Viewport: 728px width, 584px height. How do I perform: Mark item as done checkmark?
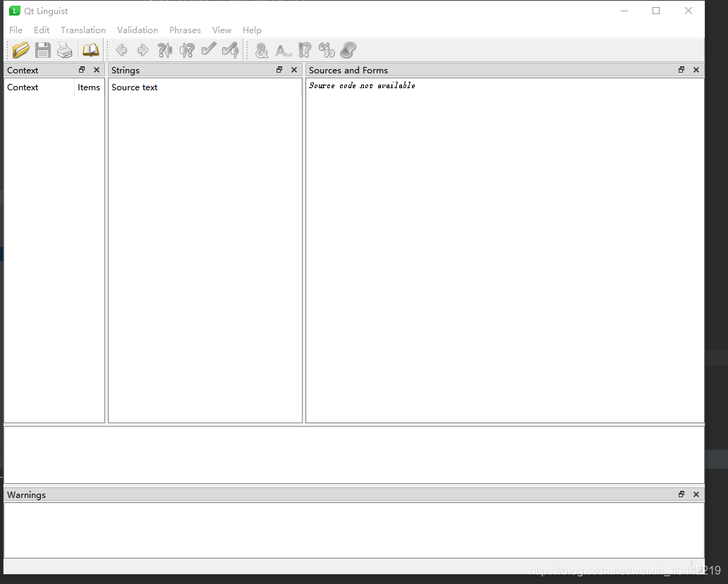[x=209, y=49]
